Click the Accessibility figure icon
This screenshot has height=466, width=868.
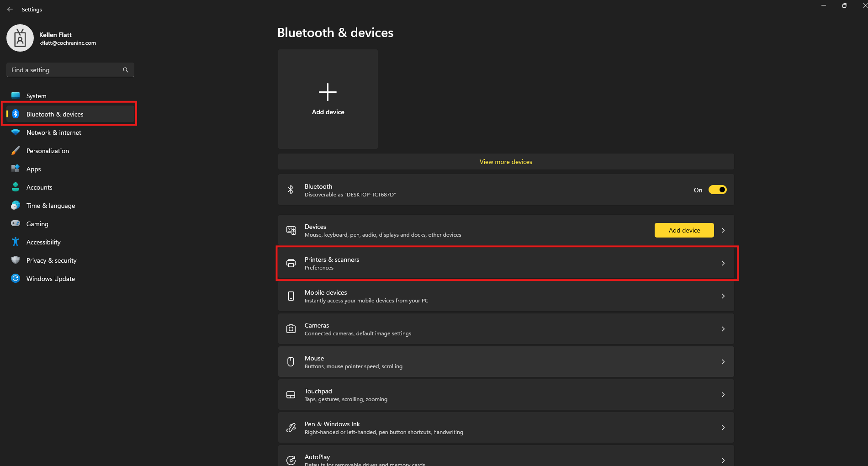[x=16, y=242]
